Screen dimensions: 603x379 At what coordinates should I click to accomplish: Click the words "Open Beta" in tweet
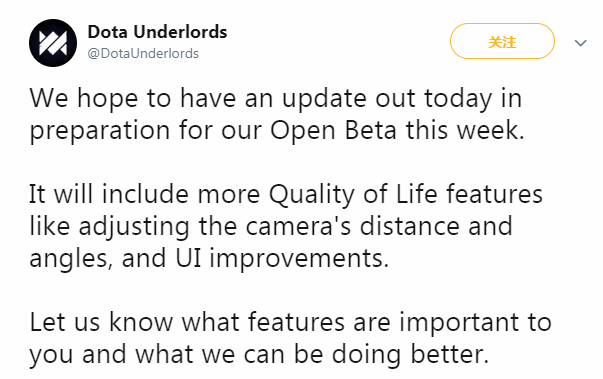point(333,130)
